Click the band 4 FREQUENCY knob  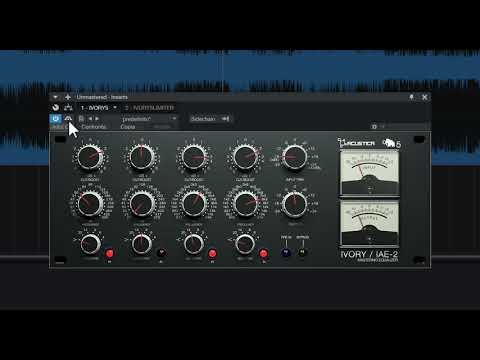click(x=245, y=203)
